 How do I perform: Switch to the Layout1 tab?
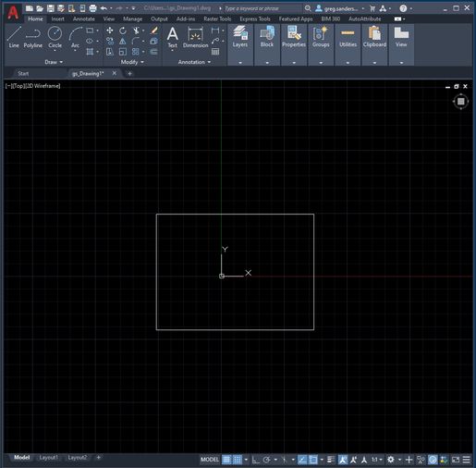[48, 458]
